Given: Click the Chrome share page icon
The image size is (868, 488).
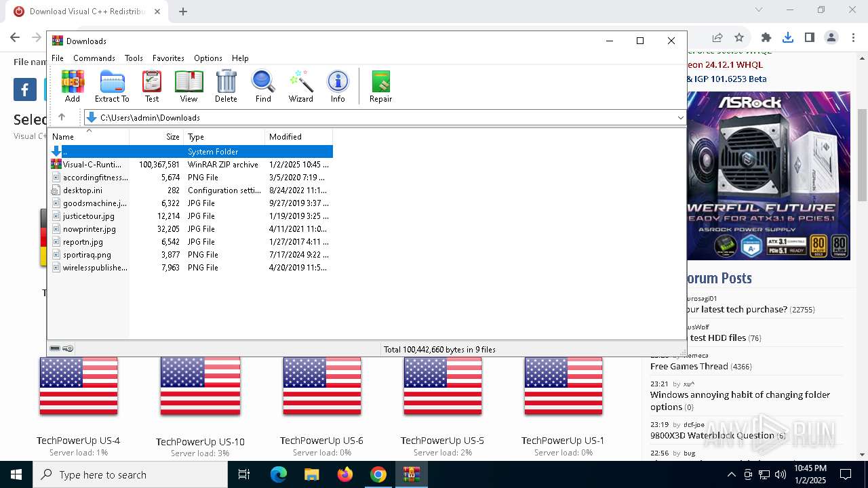Looking at the screenshot, I should coord(717,37).
